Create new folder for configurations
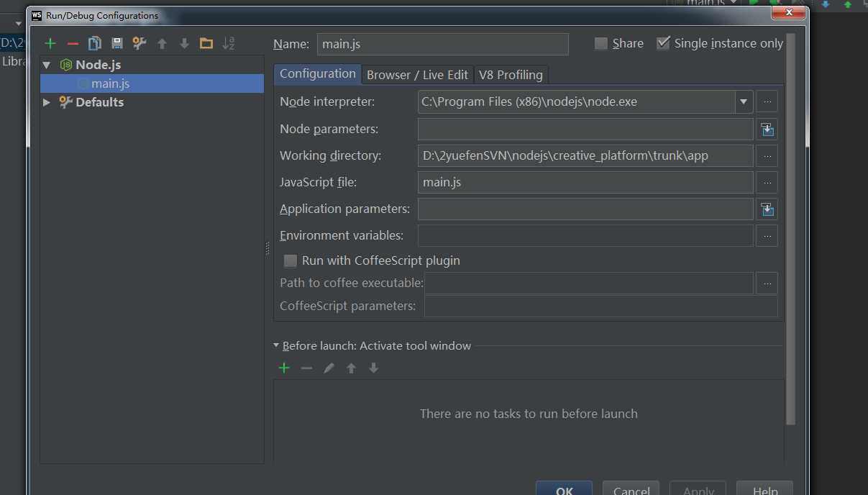The width and height of the screenshot is (868, 495). tap(206, 44)
